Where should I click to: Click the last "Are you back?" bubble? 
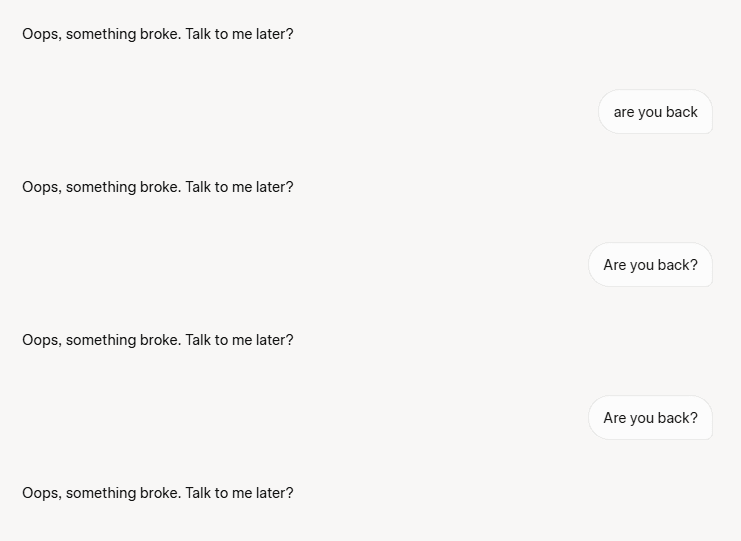click(x=650, y=418)
